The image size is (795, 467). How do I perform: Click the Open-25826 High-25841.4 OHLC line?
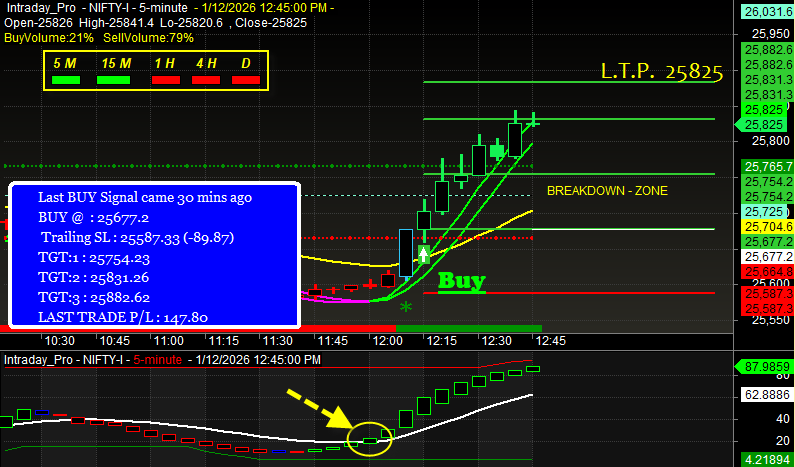point(155,23)
